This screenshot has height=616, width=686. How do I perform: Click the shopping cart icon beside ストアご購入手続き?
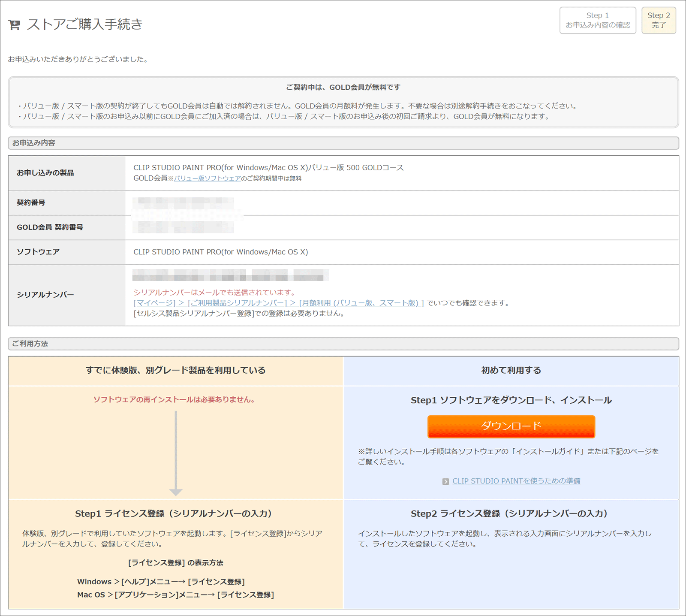tap(14, 25)
